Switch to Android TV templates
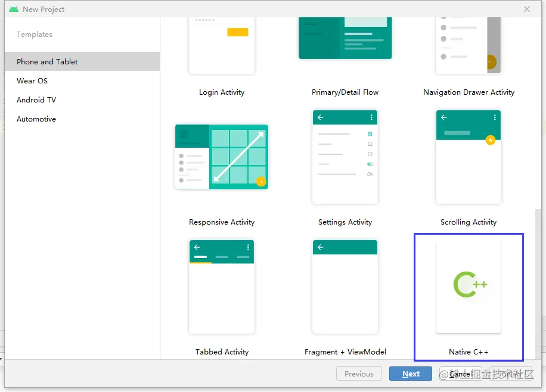This screenshot has height=392, width=546. click(x=82, y=100)
